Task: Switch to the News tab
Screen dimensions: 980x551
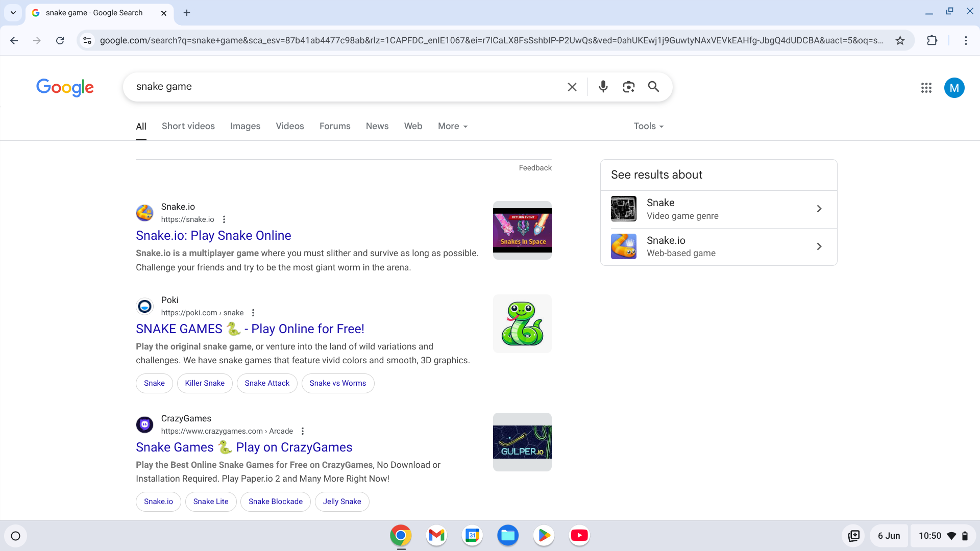Action: (x=377, y=126)
